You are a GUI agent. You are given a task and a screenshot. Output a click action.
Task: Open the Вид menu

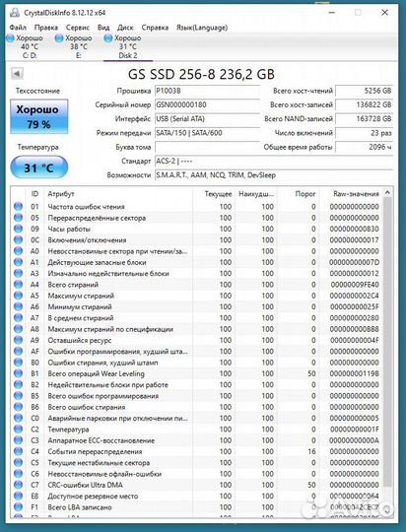coord(103,28)
